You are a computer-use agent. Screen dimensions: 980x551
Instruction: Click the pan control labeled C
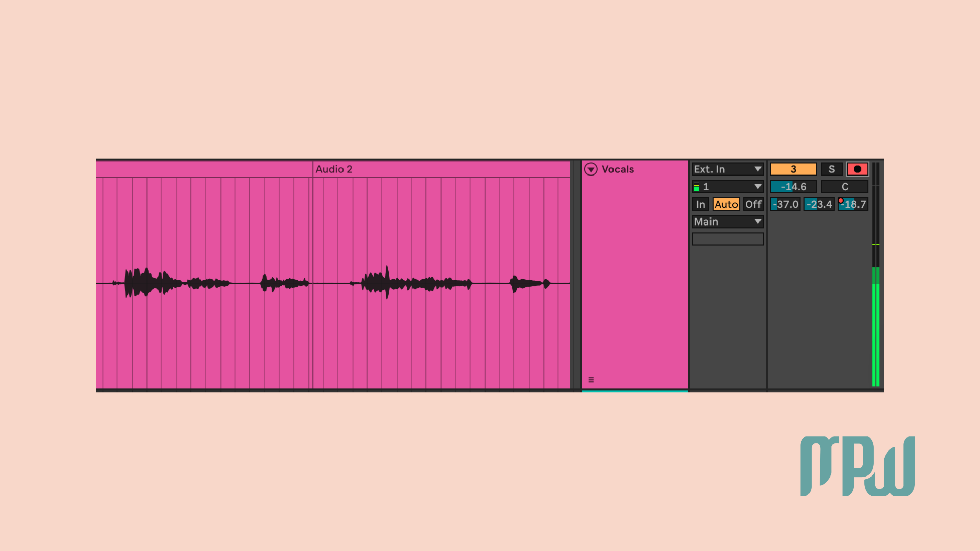coord(845,187)
